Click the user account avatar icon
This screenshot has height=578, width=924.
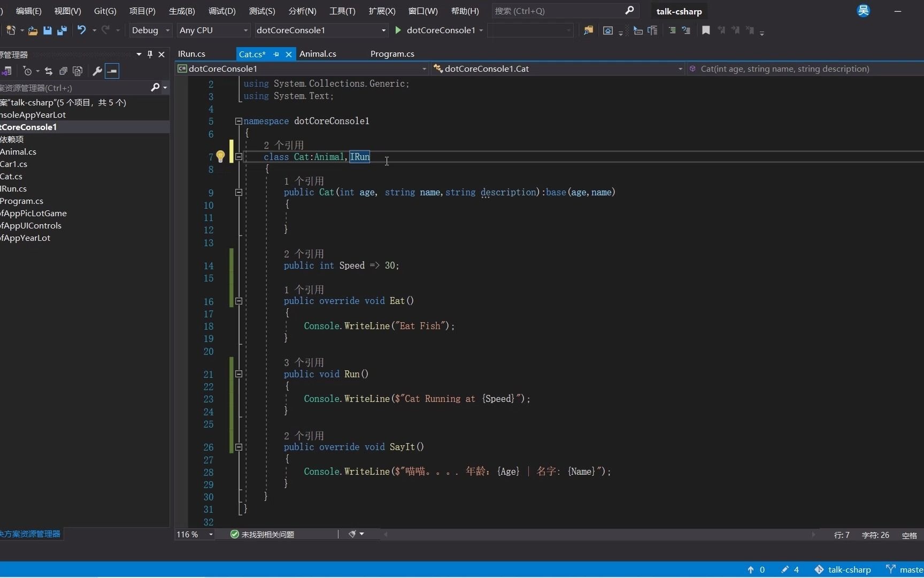(864, 11)
